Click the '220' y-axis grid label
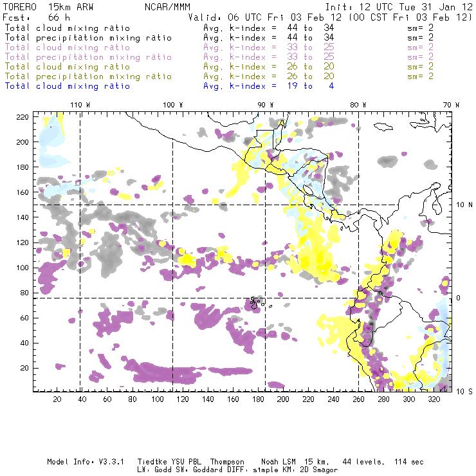This screenshot has height=476, width=476. tap(23, 117)
